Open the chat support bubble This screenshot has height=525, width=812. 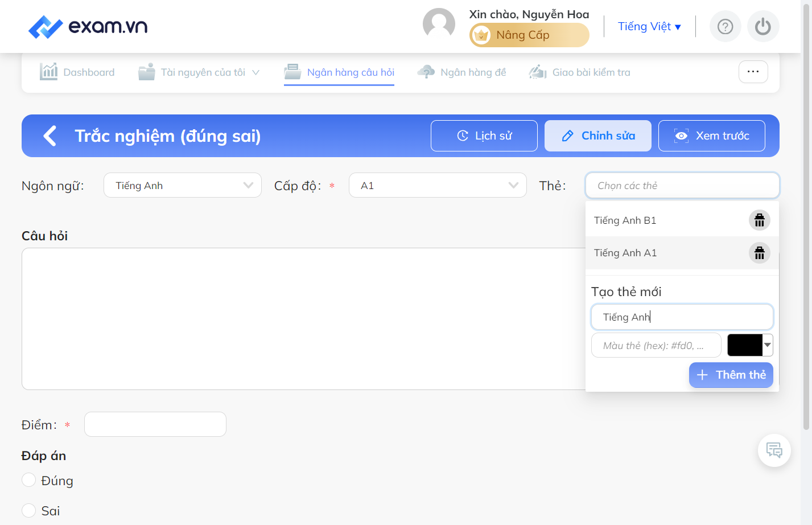click(x=774, y=450)
